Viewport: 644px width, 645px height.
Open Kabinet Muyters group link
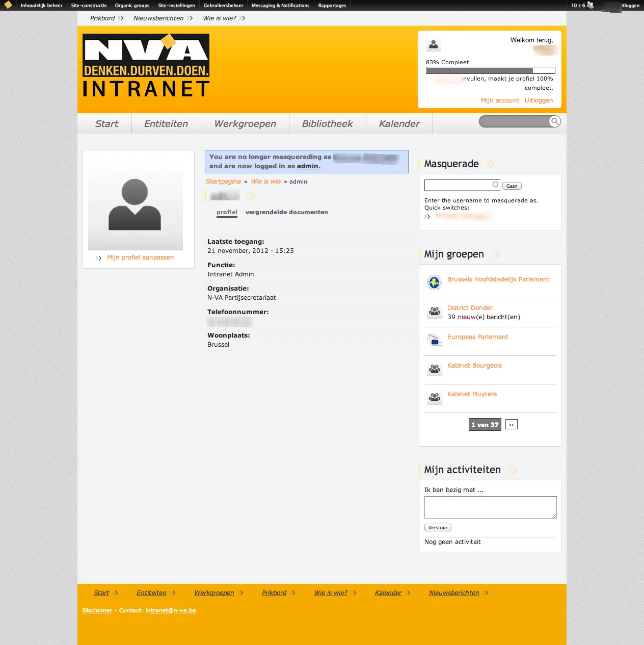(472, 394)
